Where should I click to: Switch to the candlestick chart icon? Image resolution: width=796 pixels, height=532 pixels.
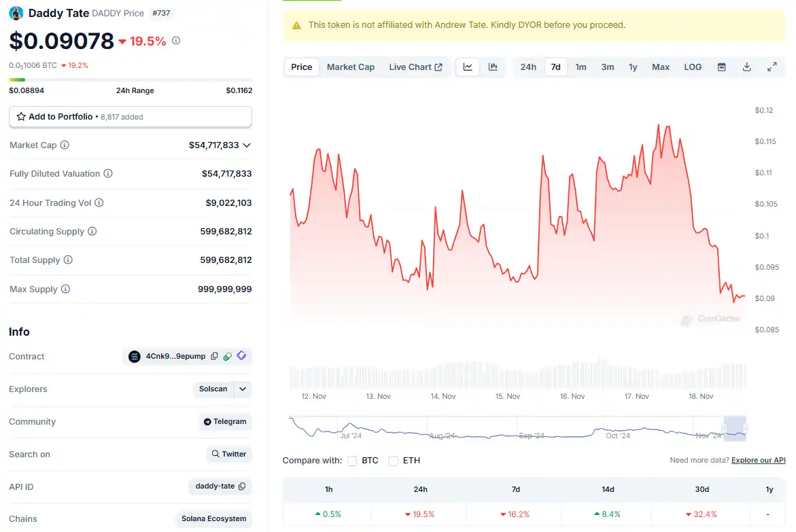(493, 67)
